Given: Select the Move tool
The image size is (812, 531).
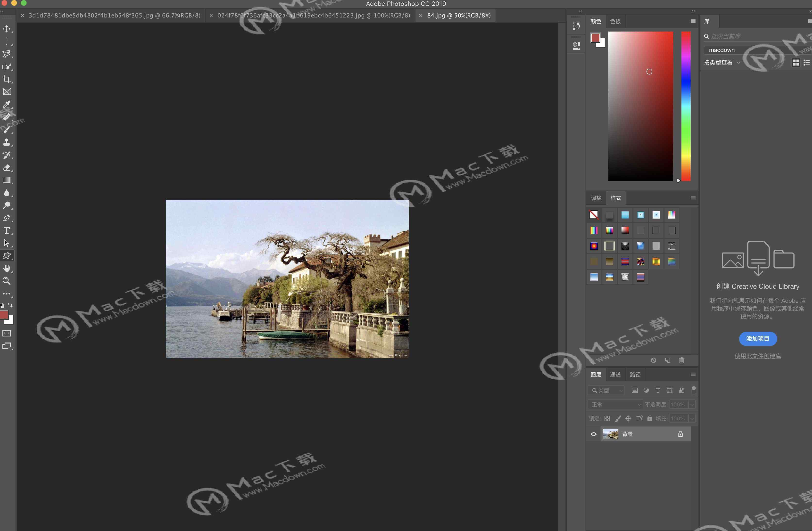Looking at the screenshot, I should 7,29.
